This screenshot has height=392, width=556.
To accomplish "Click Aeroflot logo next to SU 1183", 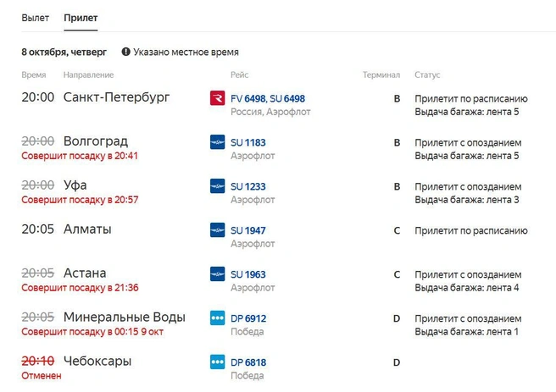I will coord(217,142).
